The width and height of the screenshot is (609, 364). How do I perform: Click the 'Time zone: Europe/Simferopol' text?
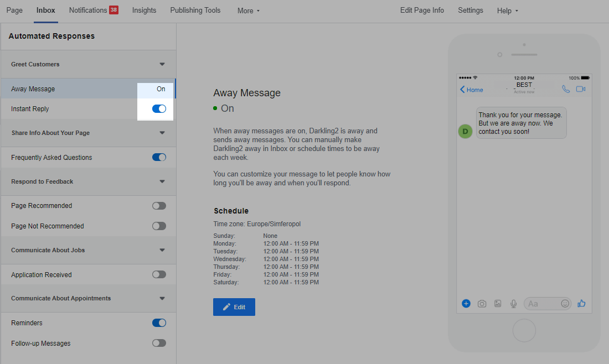pos(257,224)
